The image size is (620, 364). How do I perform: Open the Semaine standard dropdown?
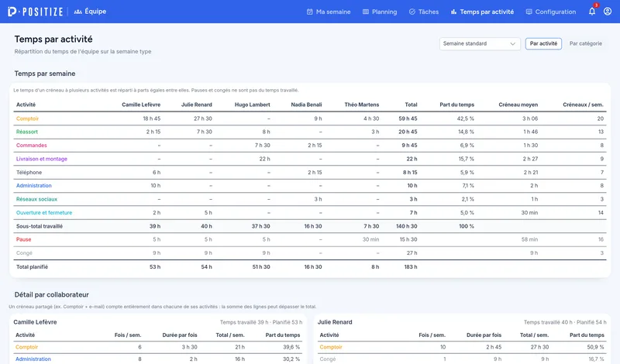[x=480, y=43]
